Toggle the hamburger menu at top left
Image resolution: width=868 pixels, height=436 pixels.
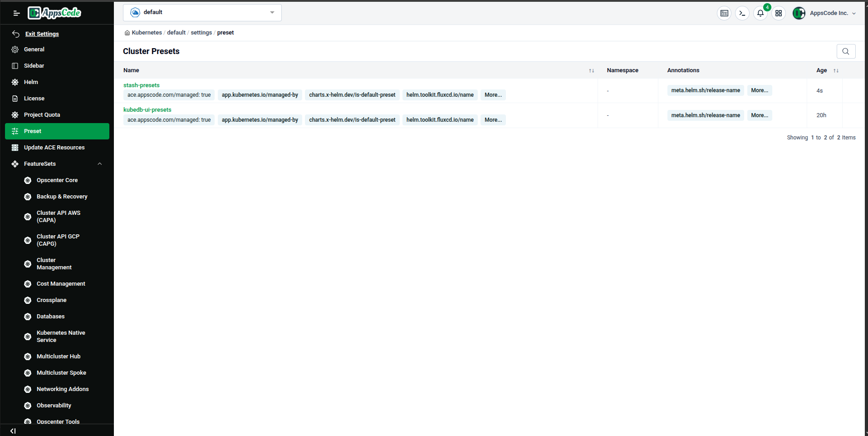pos(16,13)
